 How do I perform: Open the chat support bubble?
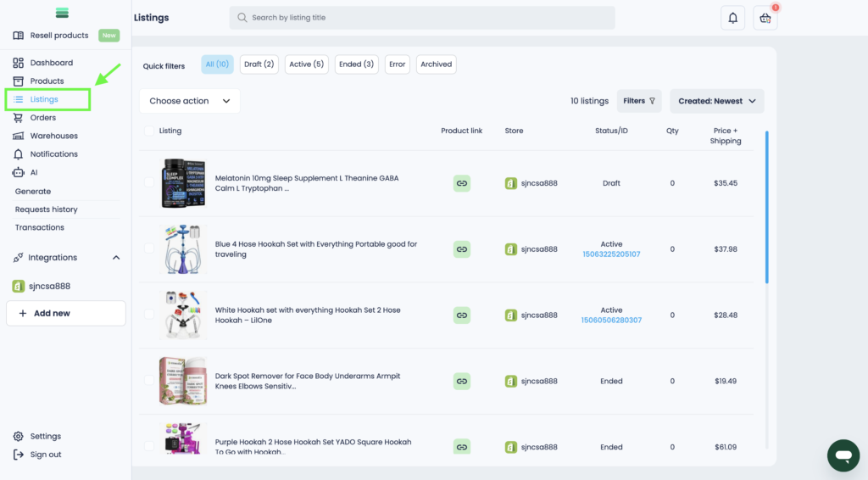[843, 455]
